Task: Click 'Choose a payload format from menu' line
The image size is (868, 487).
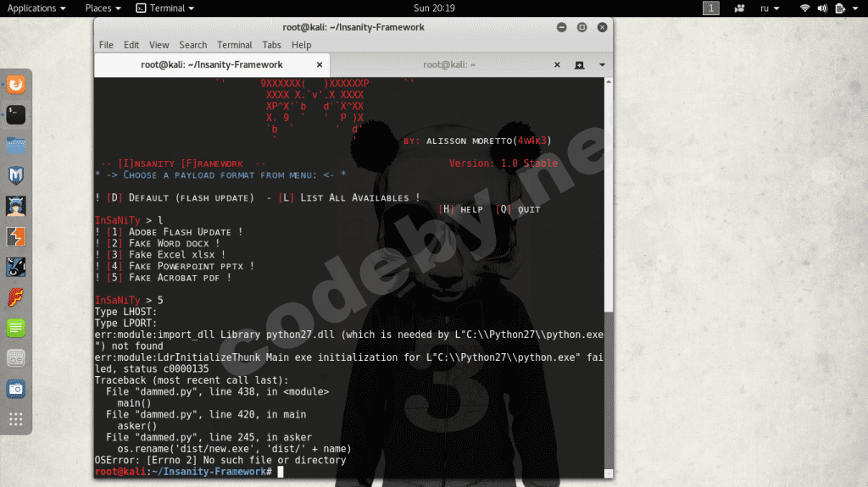Action: (220, 174)
